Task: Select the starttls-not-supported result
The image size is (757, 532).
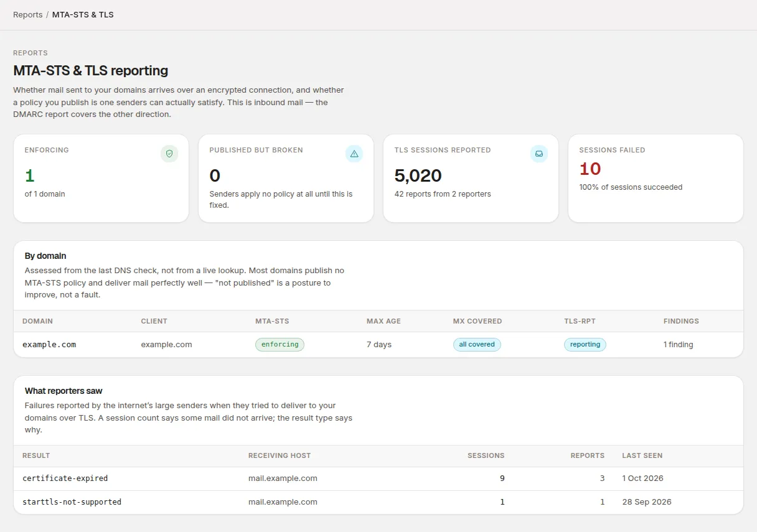Action: click(x=72, y=502)
